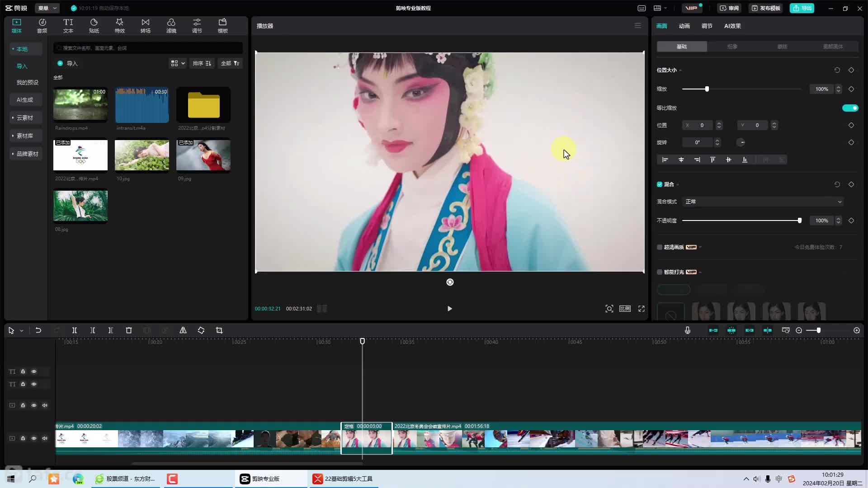The width and height of the screenshot is (868, 488).
Task: Switch to the 美颜美体 sub-tab
Action: pos(833,47)
